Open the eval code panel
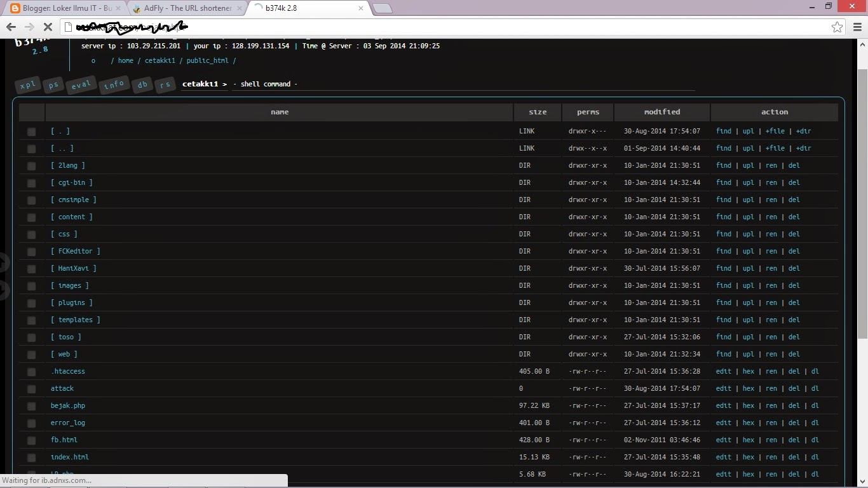The image size is (868, 488). click(x=81, y=85)
